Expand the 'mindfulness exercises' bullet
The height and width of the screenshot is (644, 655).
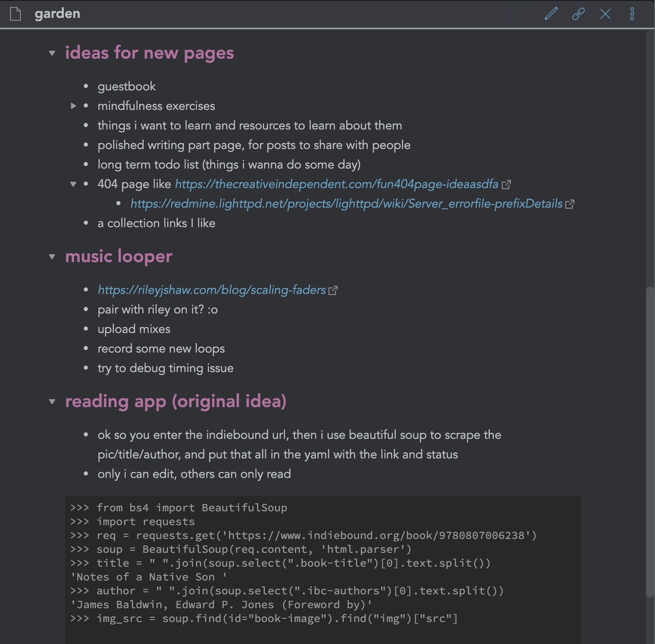73,106
